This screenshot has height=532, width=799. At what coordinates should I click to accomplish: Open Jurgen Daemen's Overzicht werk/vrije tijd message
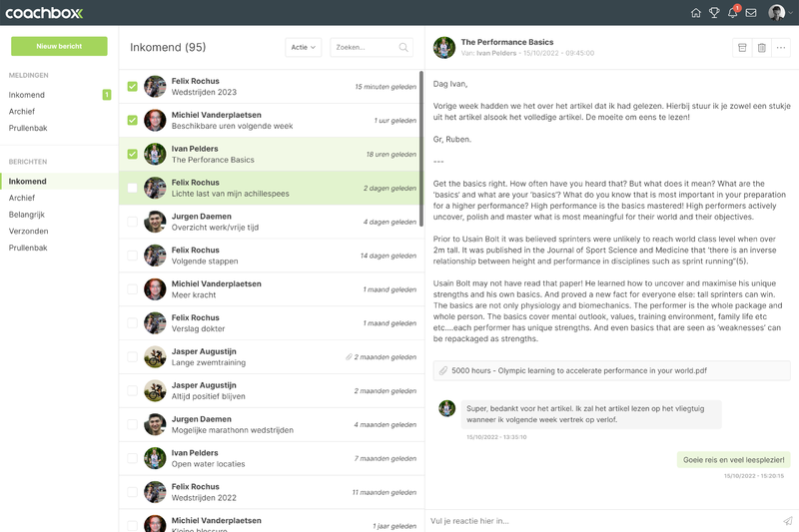point(270,222)
